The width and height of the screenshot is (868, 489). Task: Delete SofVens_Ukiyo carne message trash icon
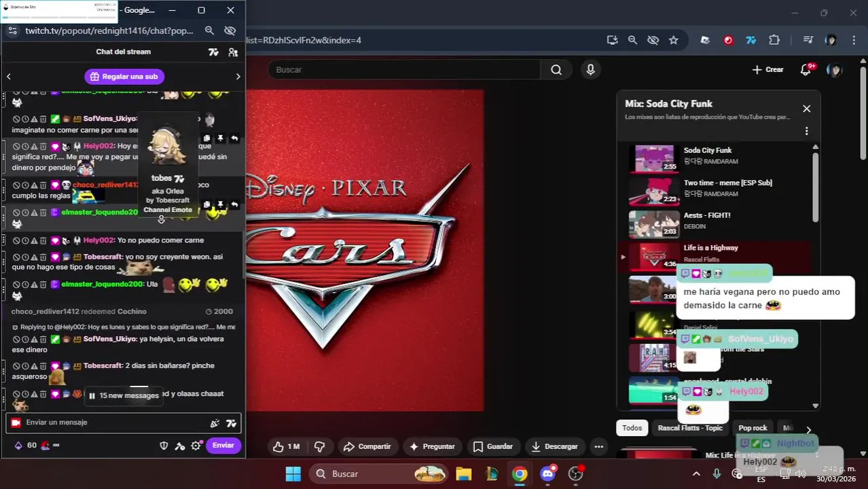click(x=43, y=119)
